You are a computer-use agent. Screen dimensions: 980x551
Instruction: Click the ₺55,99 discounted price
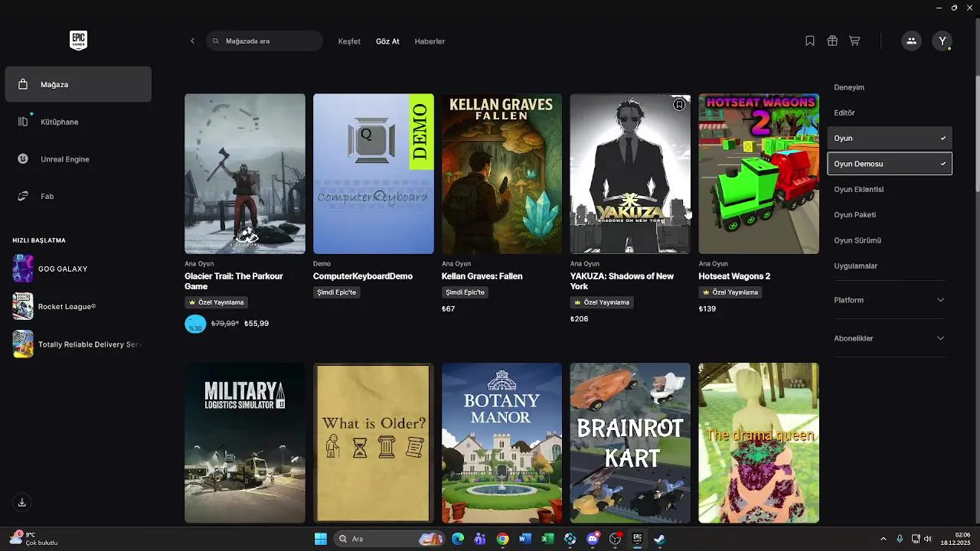click(256, 324)
